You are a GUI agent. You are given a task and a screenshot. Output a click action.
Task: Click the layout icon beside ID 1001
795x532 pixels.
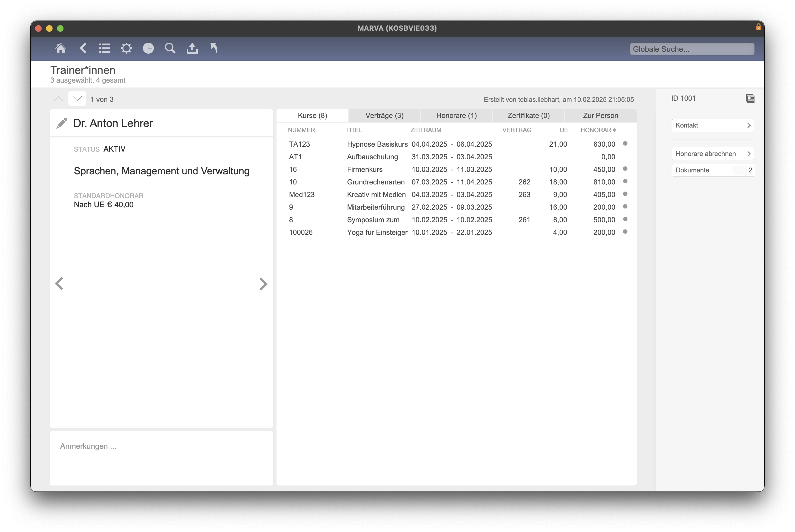tap(750, 99)
